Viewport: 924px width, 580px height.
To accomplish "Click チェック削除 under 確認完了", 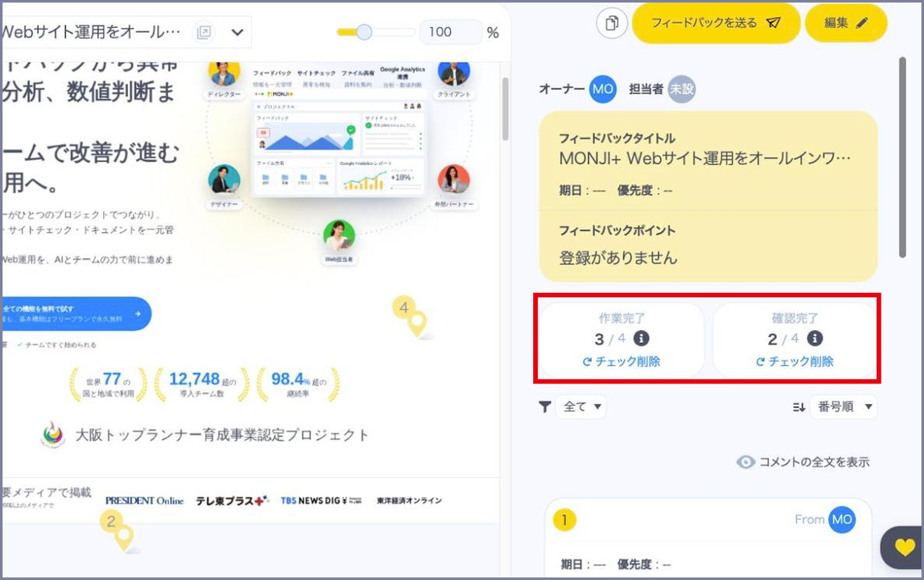I will coord(795,362).
